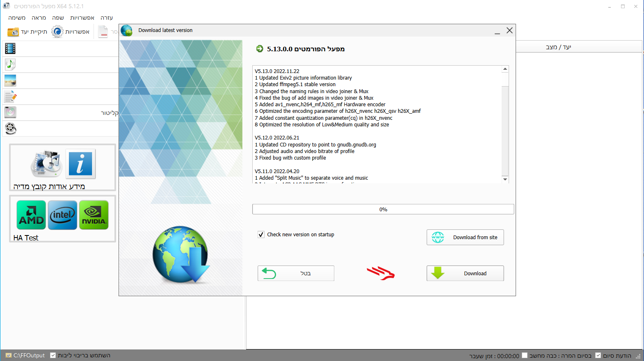The height and width of the screenshot is (361, 644).
Task: Click the elapsed time 00:00:00 status text
Action: coord(494,356)
